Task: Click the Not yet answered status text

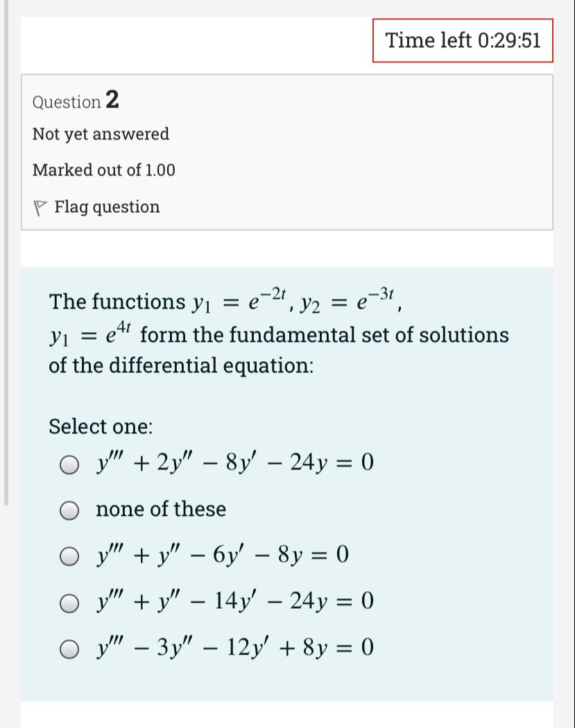Action: 101,135
